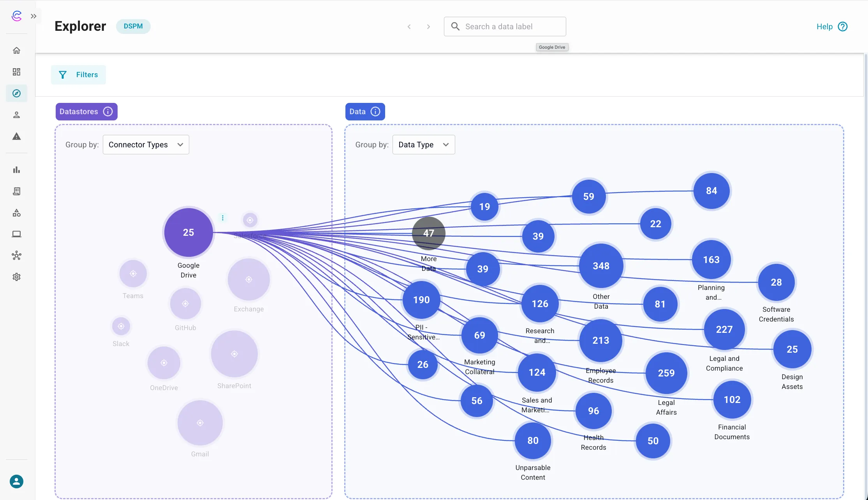Select the DSPM tab badge next to Explorer
Screen dimensions: 868x500
[x=133, y=26]
